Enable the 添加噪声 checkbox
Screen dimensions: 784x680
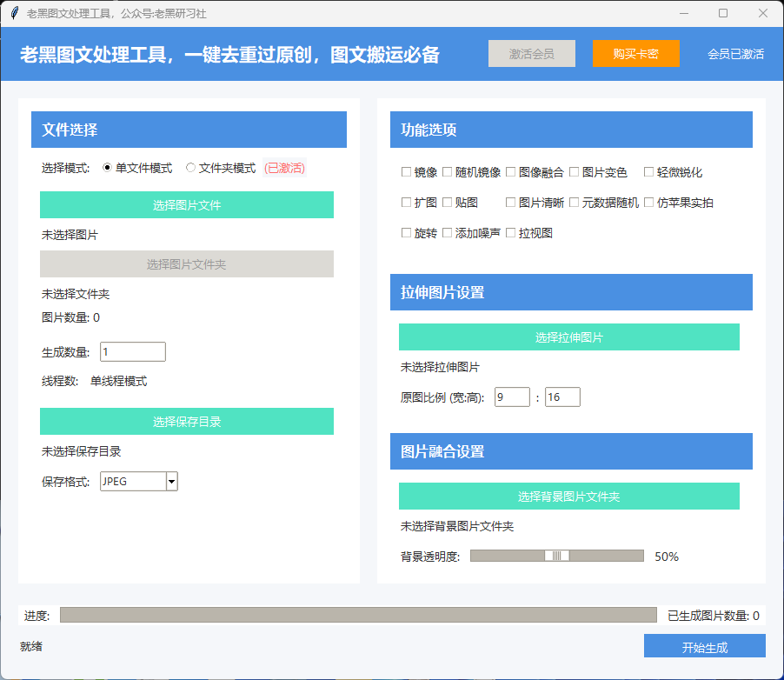448,233
